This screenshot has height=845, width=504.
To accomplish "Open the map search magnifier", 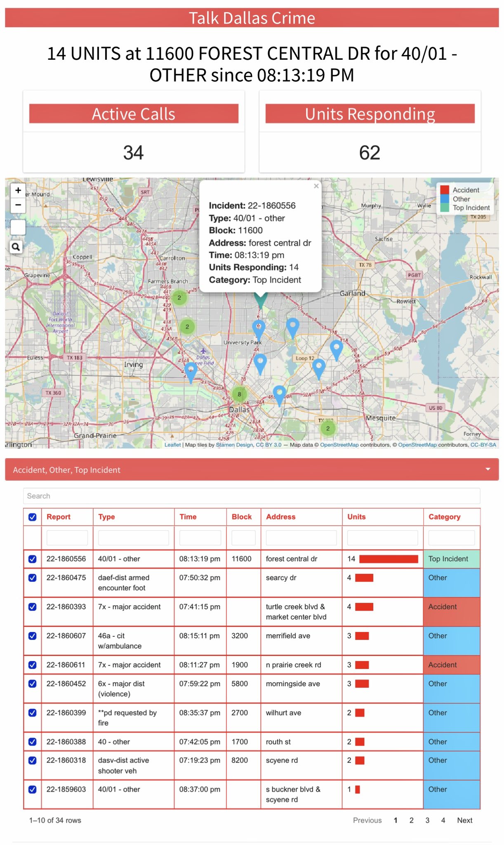I will (x=16, y=247).
